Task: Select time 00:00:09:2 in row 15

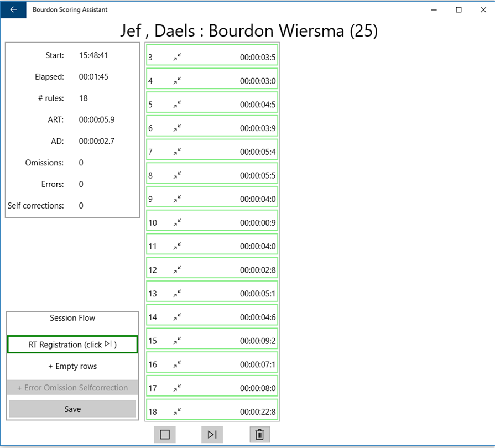Action: [258, 341]
